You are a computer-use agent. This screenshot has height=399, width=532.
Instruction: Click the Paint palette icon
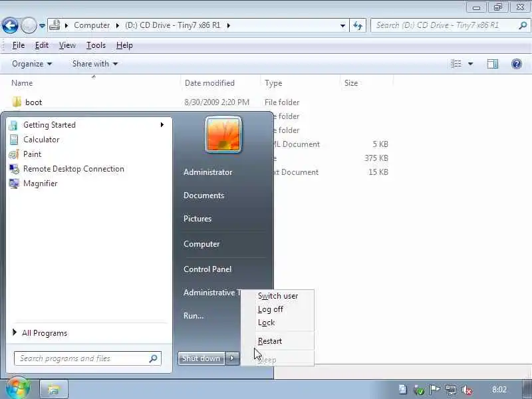(x=14, y=154)
